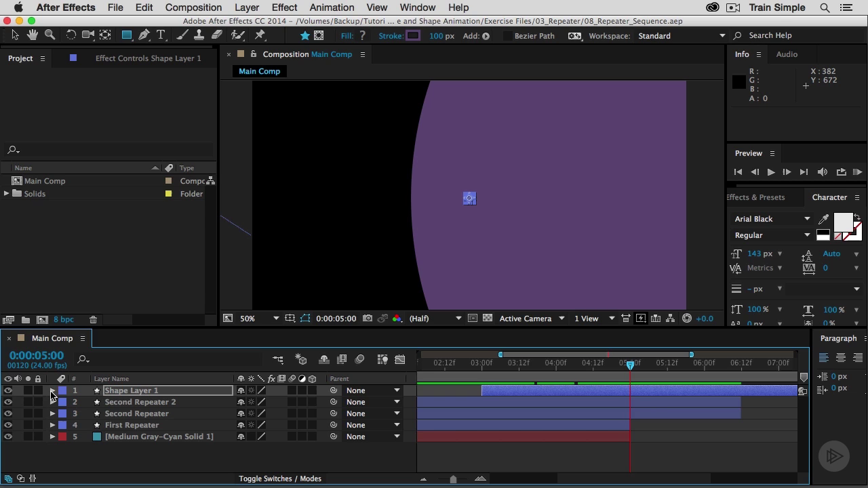Image resolution: width=868 pixels, height=488 pixels.
Task: Click the Reset Exposure icon
Action: [x=687, y=319]
